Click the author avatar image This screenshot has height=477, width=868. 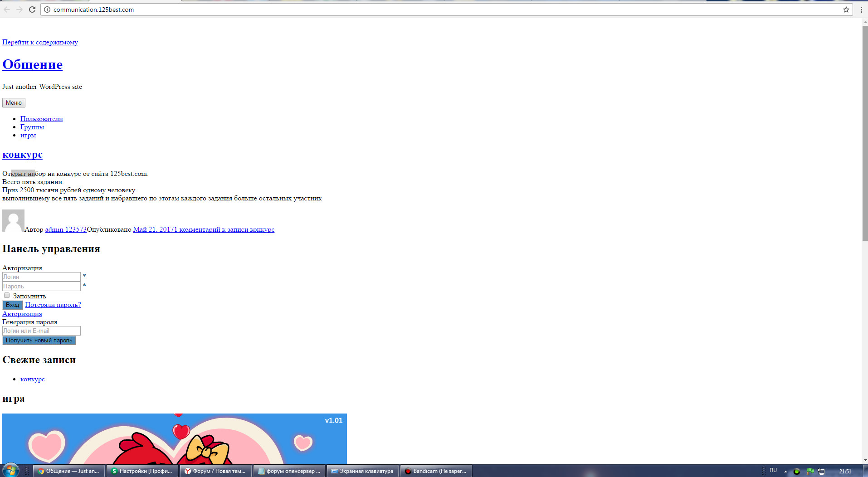point(13,221)
